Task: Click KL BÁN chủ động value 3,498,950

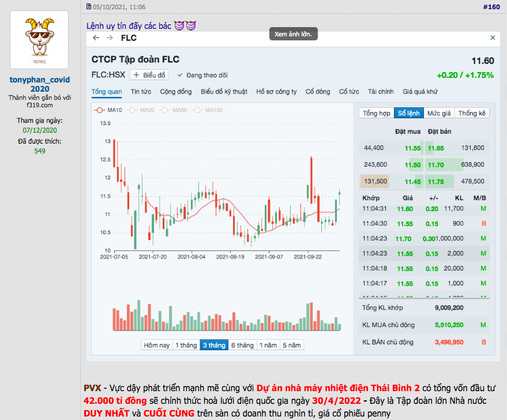Action: (x=449, y=342)
